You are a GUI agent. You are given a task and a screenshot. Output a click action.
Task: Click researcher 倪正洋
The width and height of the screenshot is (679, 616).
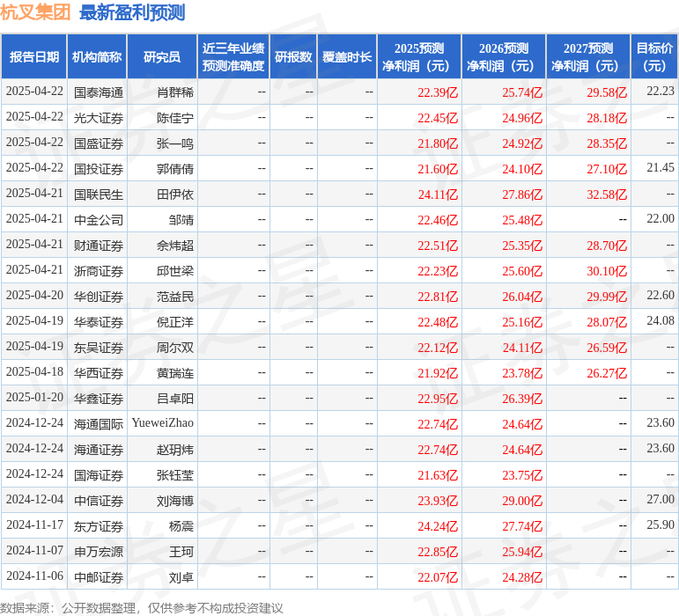pyautogui.click(x=175, y=322)
